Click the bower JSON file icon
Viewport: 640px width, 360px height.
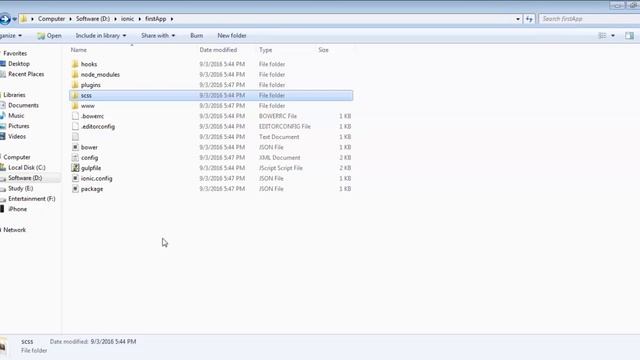tap(75, 147)
